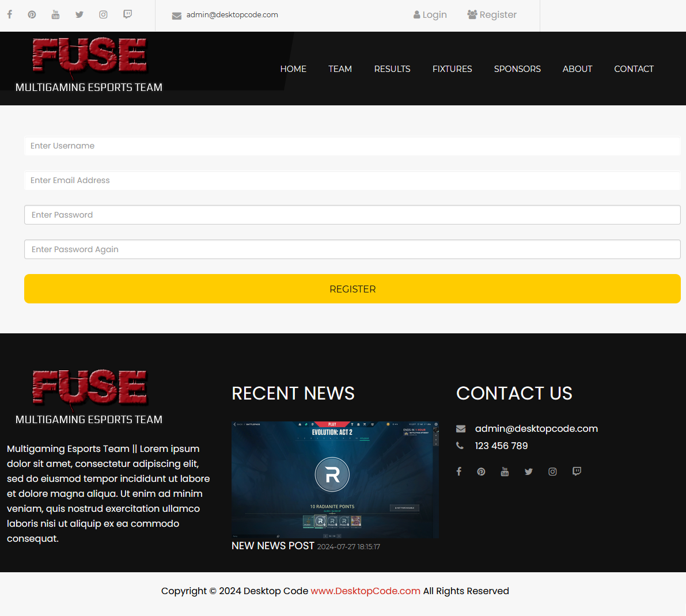This screenshot has width=686, height=616.
Task: Click into the Enter Email Address field
Action: [x=352, y=181]
